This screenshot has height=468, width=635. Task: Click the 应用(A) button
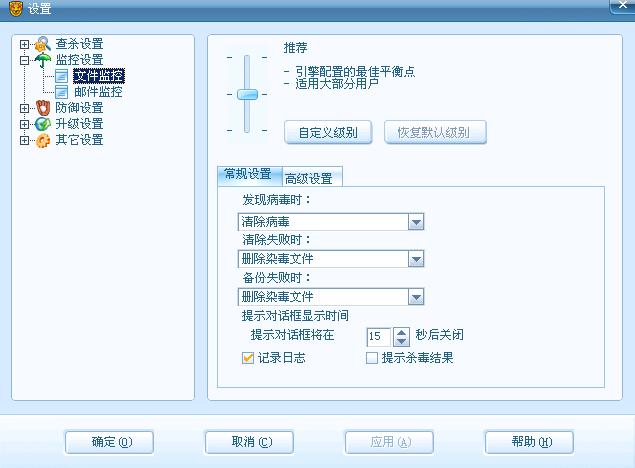(389, 442)
